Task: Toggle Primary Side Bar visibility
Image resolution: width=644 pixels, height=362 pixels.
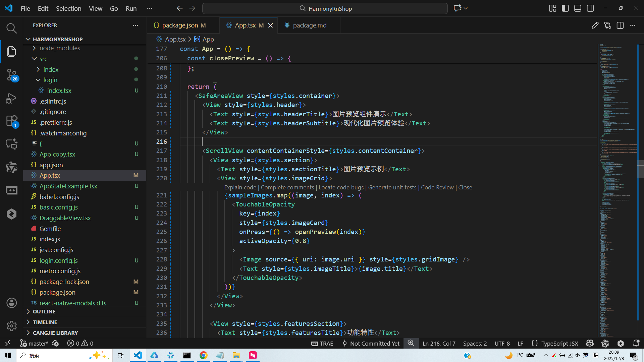Action: tap(565, 8)
